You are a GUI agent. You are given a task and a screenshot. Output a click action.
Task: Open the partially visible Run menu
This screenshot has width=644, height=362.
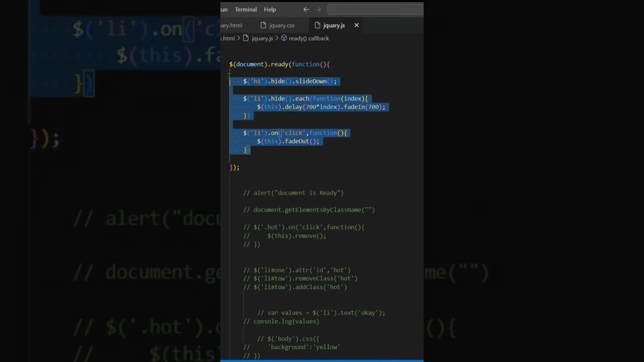point(224,10)
